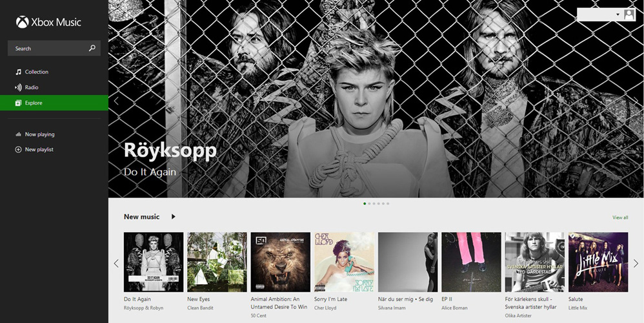This screenshot has height=323, width=644.
Task: Go to previous featured banner slide
Action: pyautogui.click(x=116, y=101)
